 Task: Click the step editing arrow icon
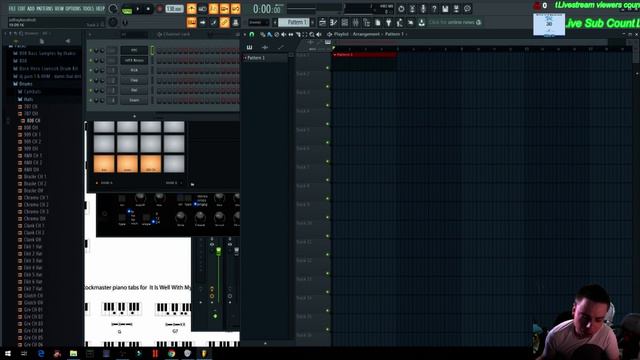pos(202,22)
